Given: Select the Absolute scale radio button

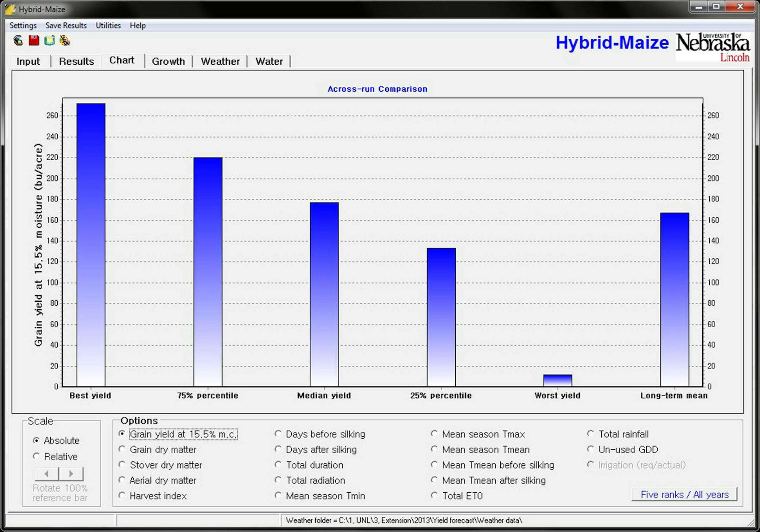Looking at the screenshot, I should 56,441.
